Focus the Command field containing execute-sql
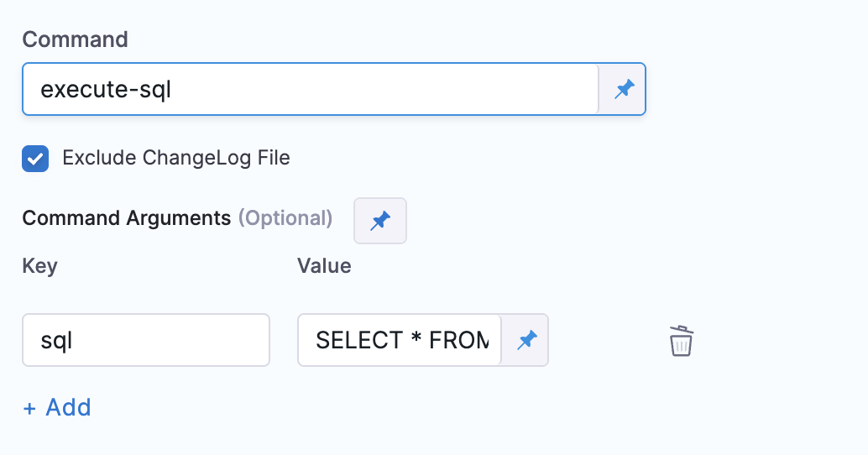 pos(309,89)
